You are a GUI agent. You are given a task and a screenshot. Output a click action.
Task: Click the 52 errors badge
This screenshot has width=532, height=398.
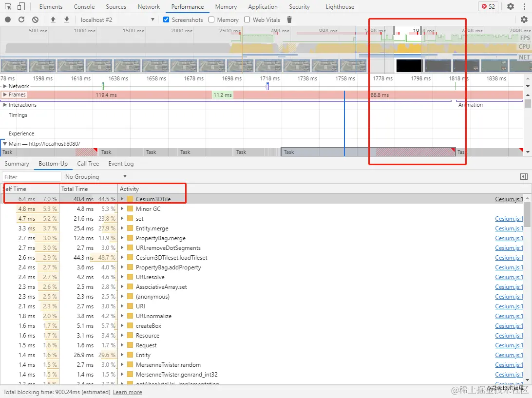point(489,6)
